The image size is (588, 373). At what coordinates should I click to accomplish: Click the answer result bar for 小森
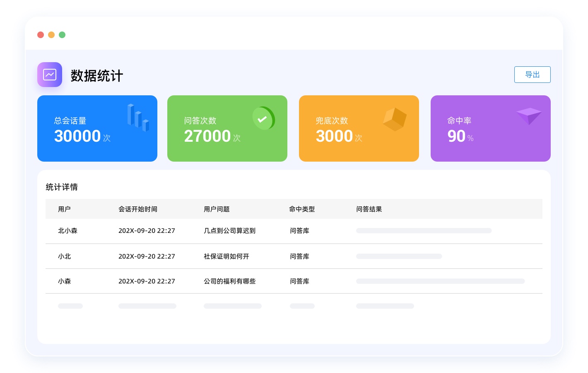coord(440,281)
